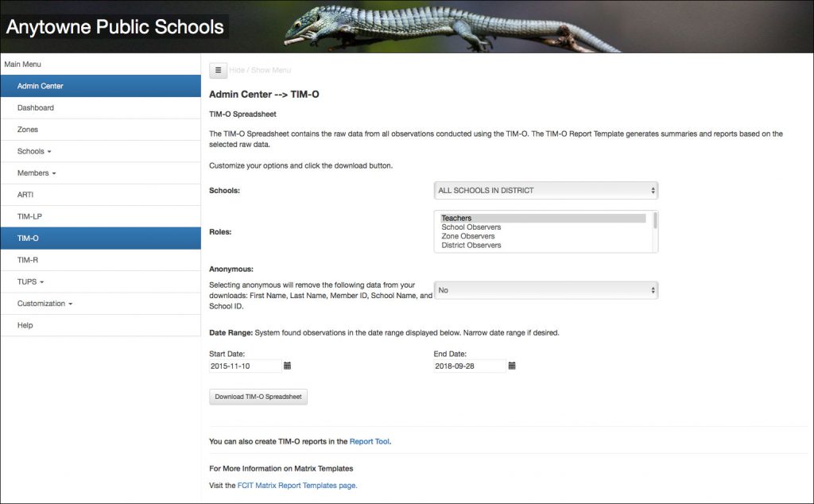Follow the Report Tool link

tap(370, 441)
